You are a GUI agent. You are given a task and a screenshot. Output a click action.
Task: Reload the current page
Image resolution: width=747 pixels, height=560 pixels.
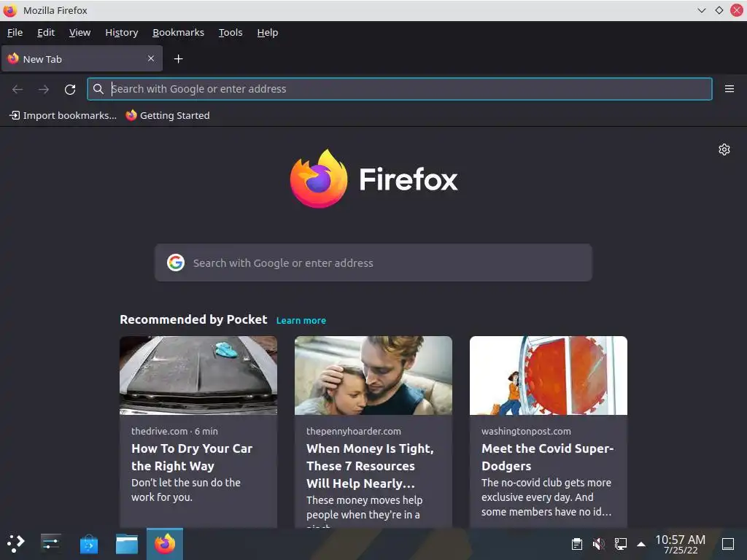pos(70,89)
